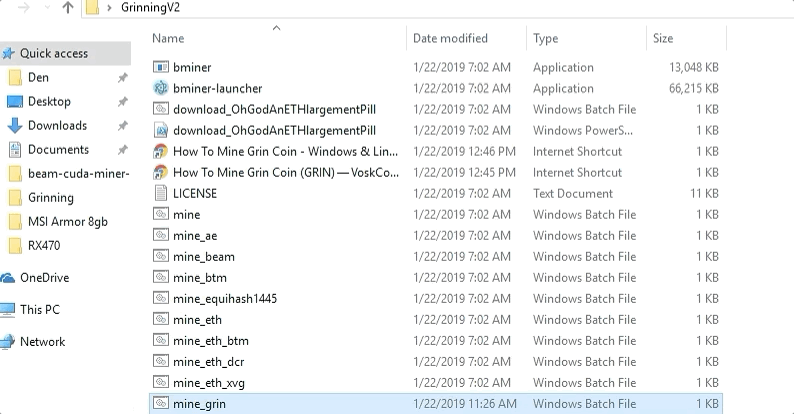This screenshot has height=414, width=794.
Task: Select the bminer-launcher application icon
Action: click(x=161, y=88)
